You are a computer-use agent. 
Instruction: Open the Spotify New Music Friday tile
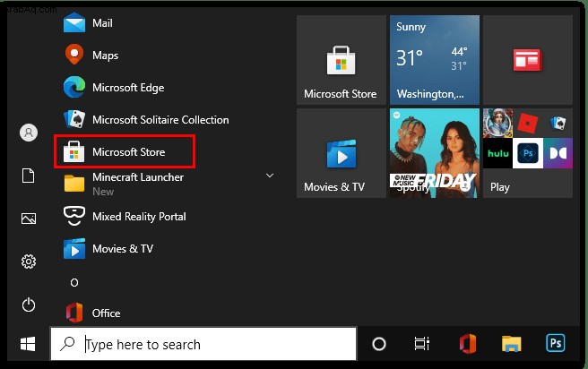coord(435,153)
